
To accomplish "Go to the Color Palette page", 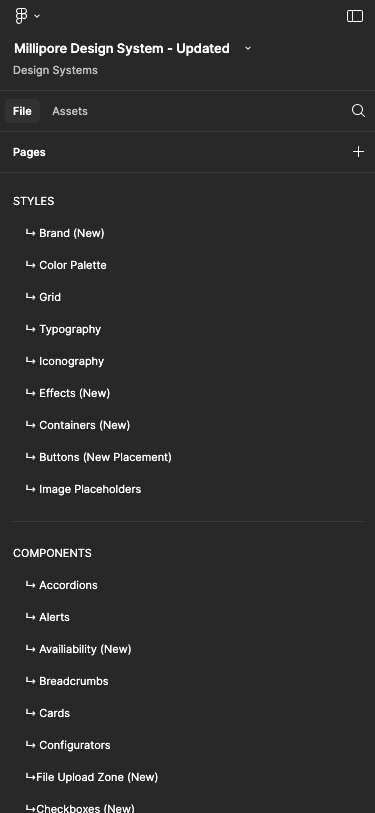I will (187, 265).
